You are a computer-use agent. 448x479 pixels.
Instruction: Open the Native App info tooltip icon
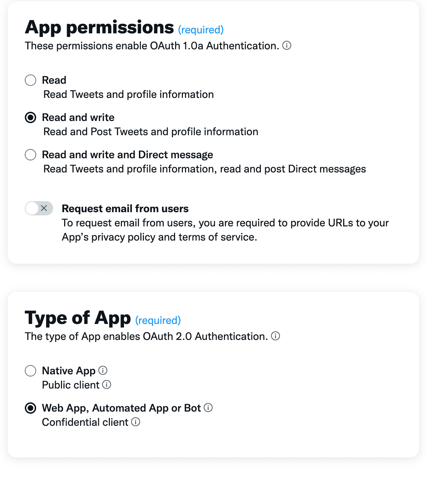(x=103, y=370)
